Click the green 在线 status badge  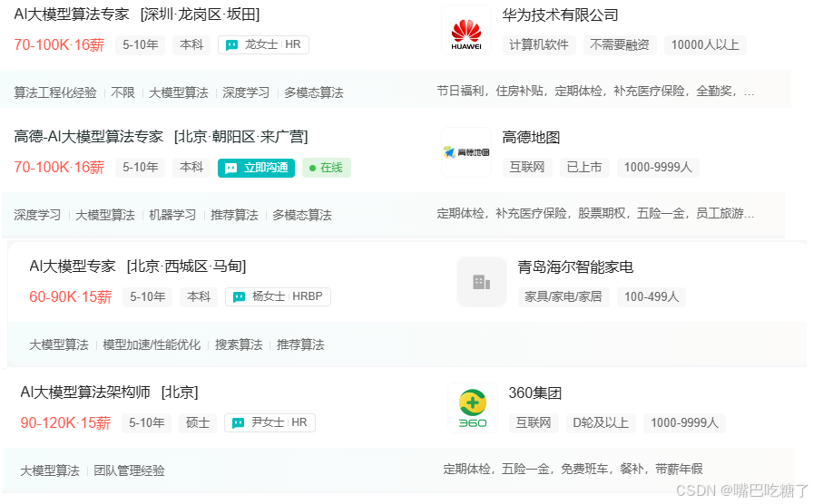(327, 168)
